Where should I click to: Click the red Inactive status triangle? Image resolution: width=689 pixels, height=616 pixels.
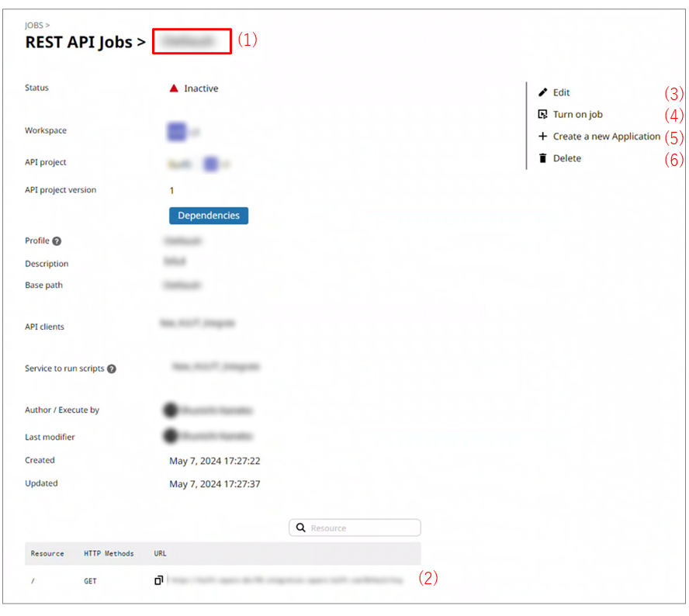174,88
